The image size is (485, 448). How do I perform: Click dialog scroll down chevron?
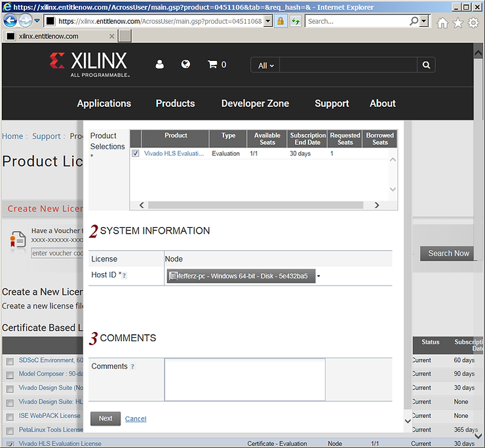click(408, 421)
